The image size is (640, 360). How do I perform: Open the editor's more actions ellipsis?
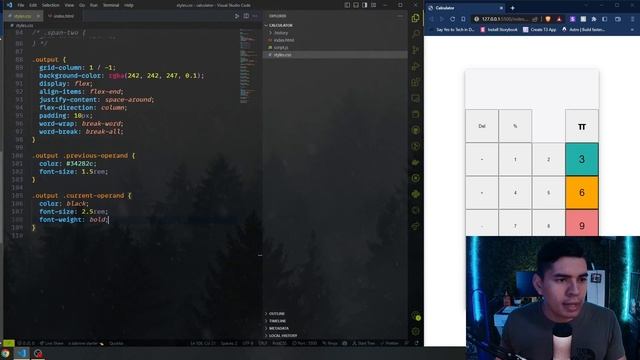(256, 16)
